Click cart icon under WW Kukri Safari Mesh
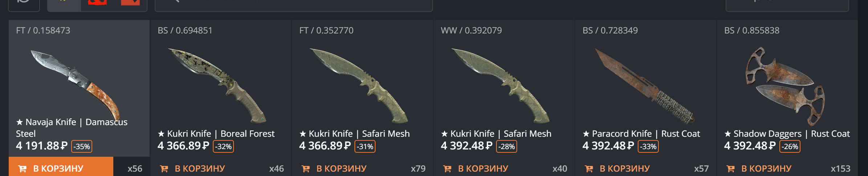The width and height of the screenshot is (868, 176). (x=447, y=169)
